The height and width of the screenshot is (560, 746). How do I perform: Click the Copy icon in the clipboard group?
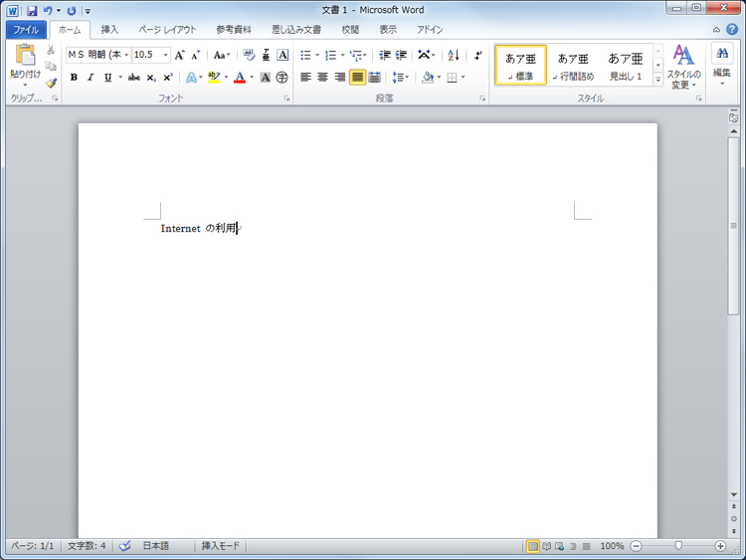pos(51,66)
